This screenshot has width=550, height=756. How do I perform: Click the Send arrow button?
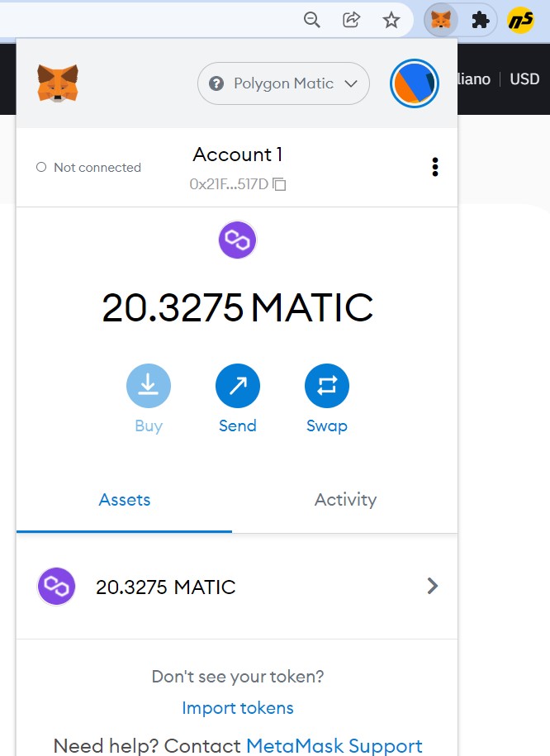pyautogui.click(x=238, y=386)
